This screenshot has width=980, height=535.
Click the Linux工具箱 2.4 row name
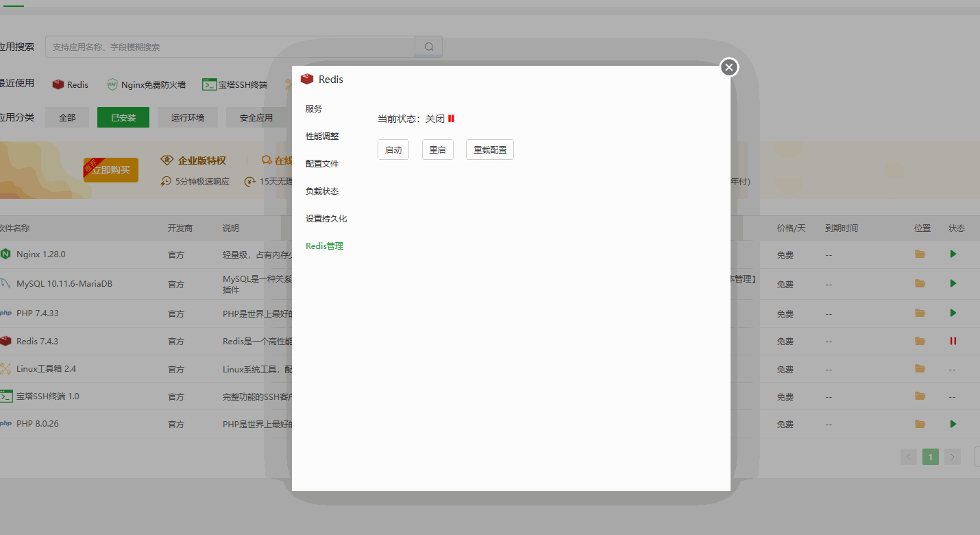(46, 369)
